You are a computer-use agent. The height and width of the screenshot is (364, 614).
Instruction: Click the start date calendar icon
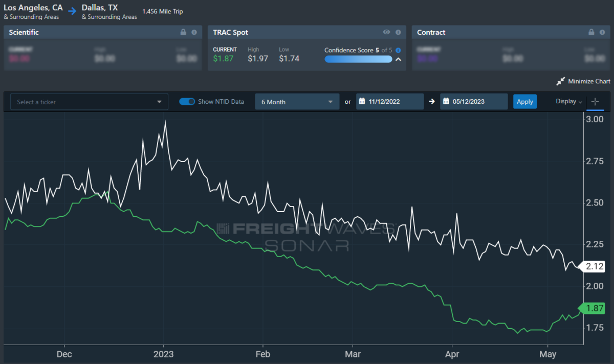[x=361, y=102]
